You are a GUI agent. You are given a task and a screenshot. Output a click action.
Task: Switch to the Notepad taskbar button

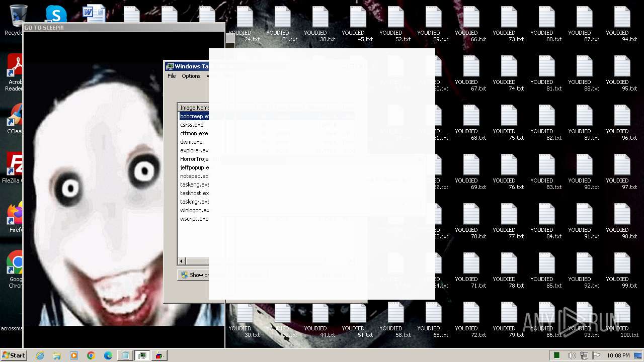(125, 355)
